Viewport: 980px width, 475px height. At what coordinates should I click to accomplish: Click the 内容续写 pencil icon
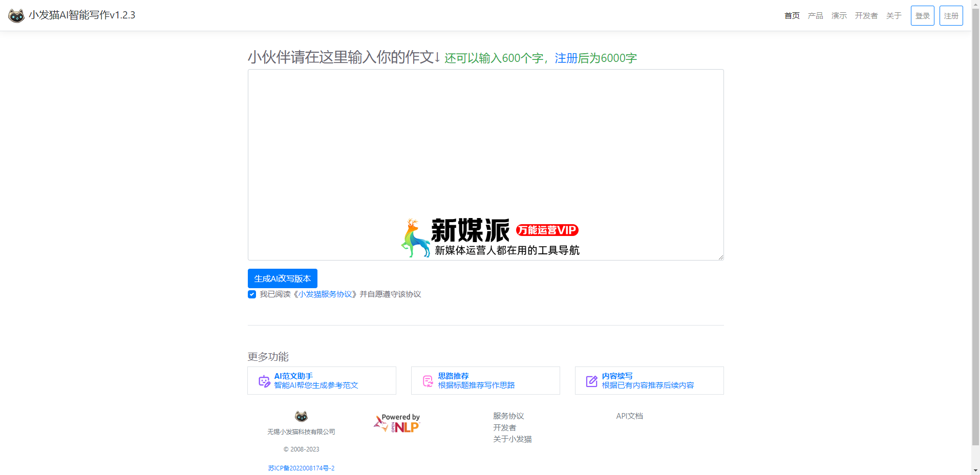tap(592, 381)
